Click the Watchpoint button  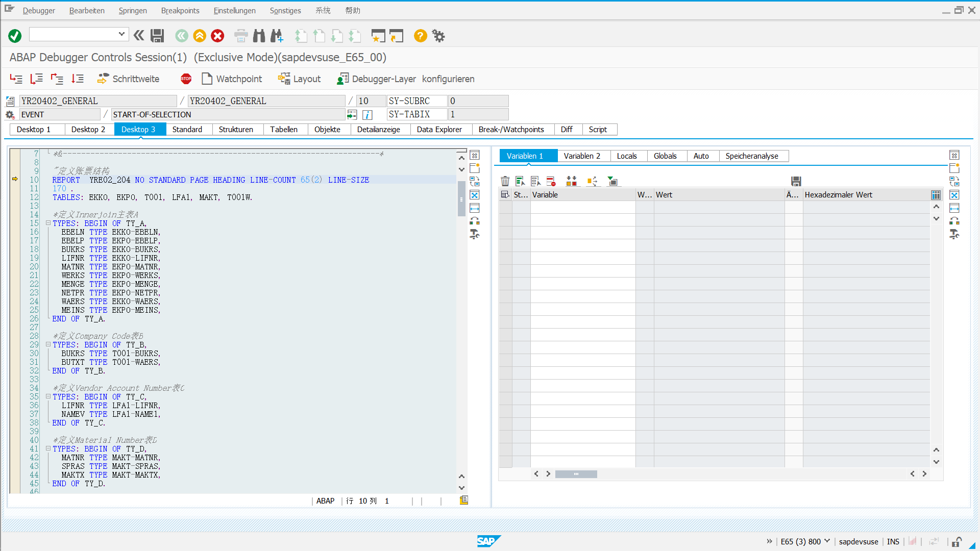click(x=232, y=79)
